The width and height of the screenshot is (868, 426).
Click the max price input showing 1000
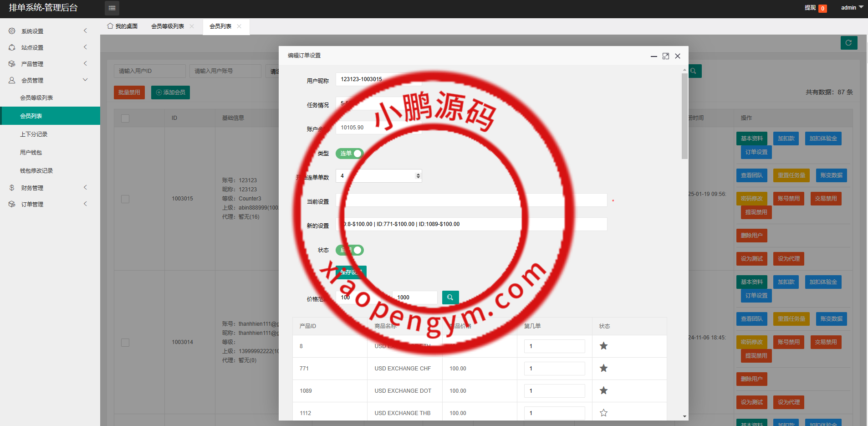pos(415,298)
